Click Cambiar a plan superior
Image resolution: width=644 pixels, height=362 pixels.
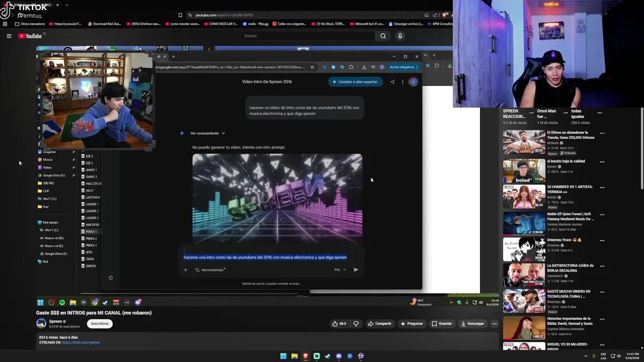click(355, 81)
